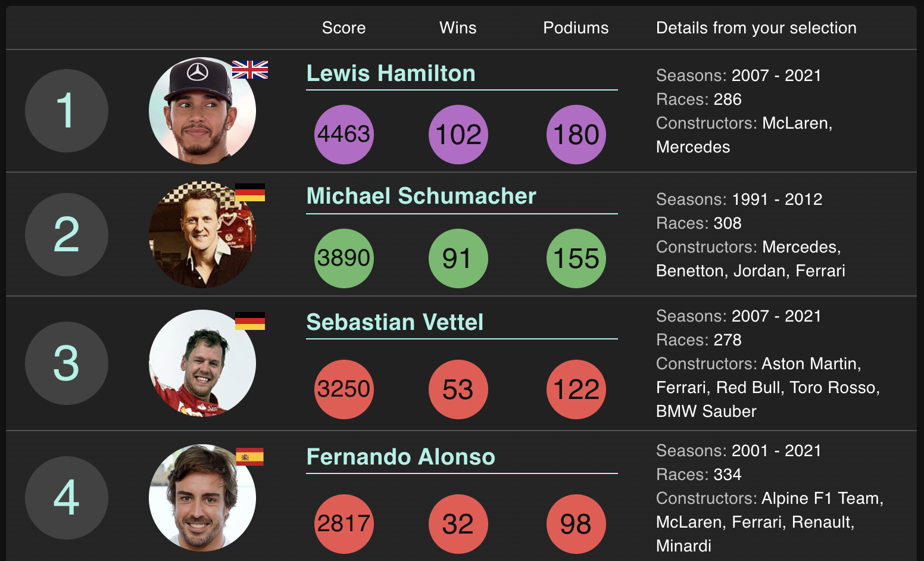The image size is (924, 561).
Task: Click the German flag beside Sebastian Vettel
Action: (x=250, y=321)
